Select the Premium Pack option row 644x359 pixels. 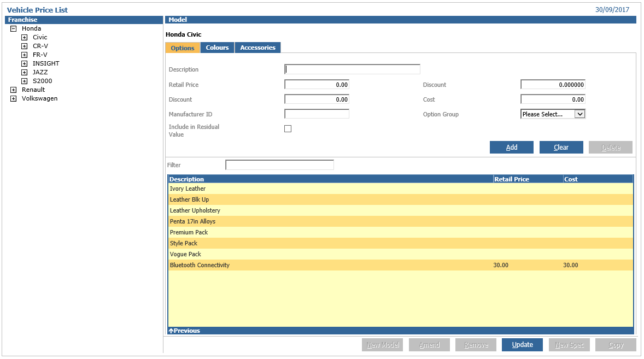(400, 232)
